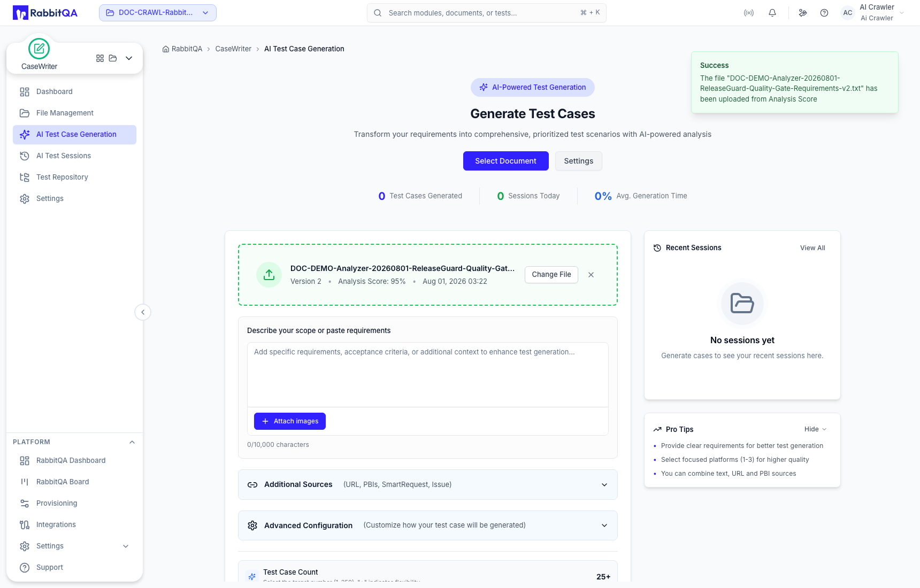Open View All recent sessions
This screenshot has height=588, width=920.
812,248
